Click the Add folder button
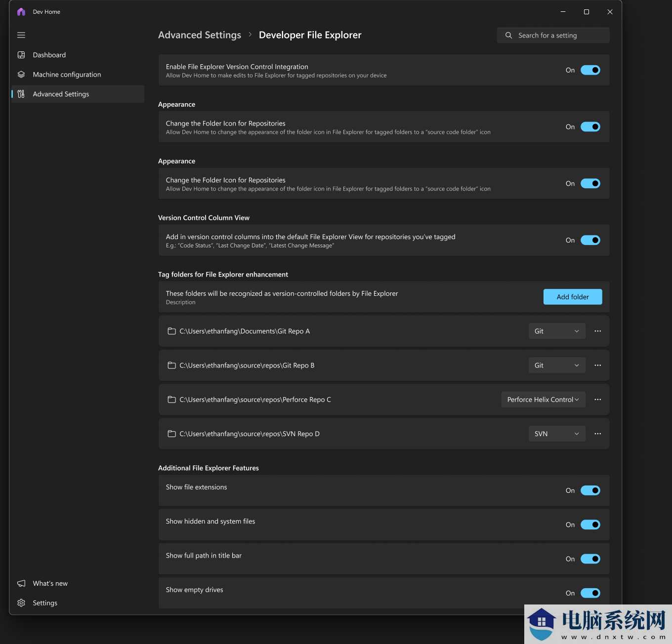The image size is (672, 644). 573,297
